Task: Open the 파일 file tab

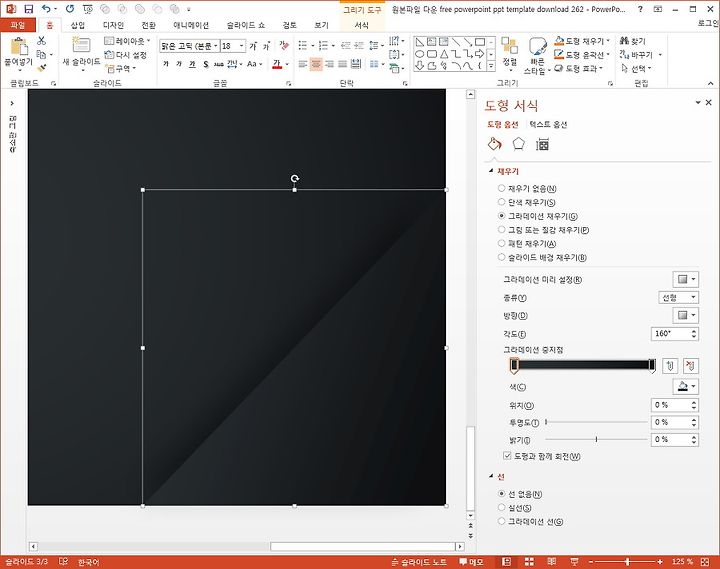Action: coord(18,25)
